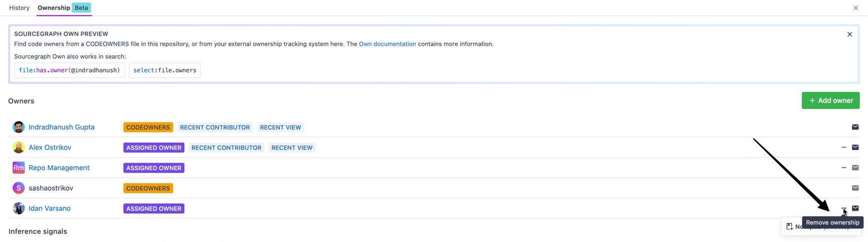Click CODEOWNERS badge for sashaostrikov

(148, 188)
